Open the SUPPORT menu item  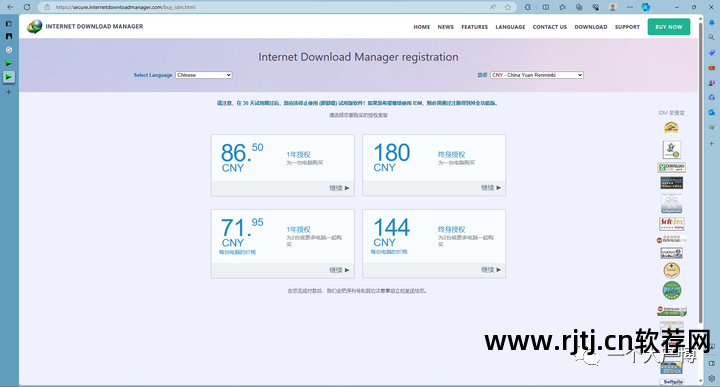[x=627, y=27]
